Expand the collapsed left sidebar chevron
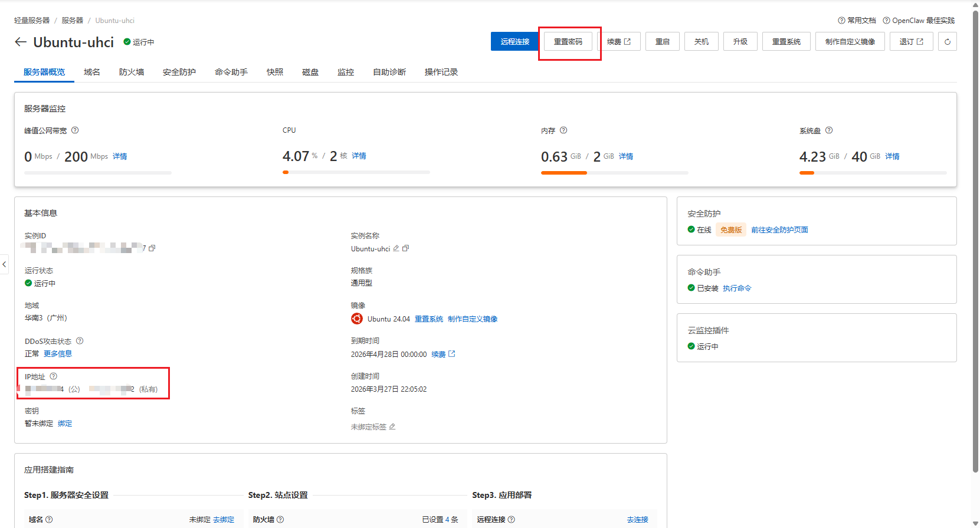This screenshot has width=980, height=528. pyautogui.click(x=5, y=264)
